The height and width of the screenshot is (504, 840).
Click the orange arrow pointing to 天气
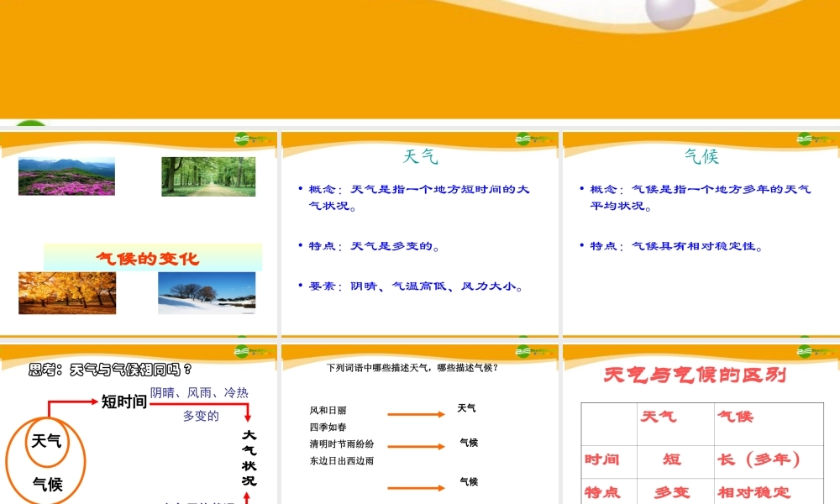click(x=417, y=414)
